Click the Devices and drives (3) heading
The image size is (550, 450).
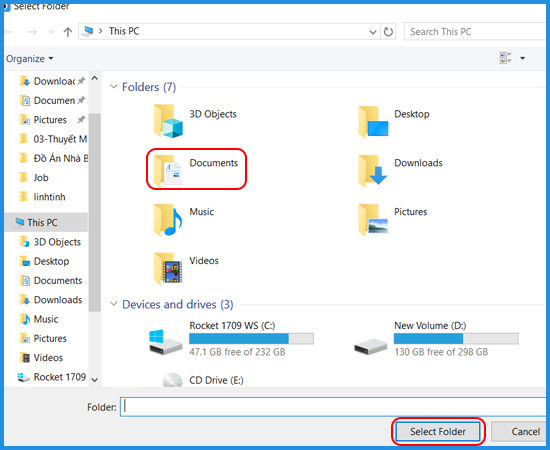tap(177, 304)
